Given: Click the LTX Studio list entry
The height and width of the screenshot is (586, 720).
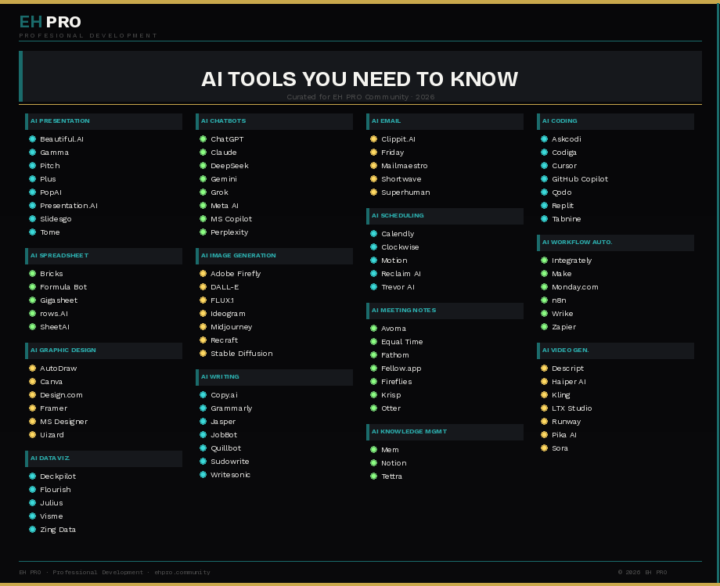Looking at the screenshot, I should point(567,408).
